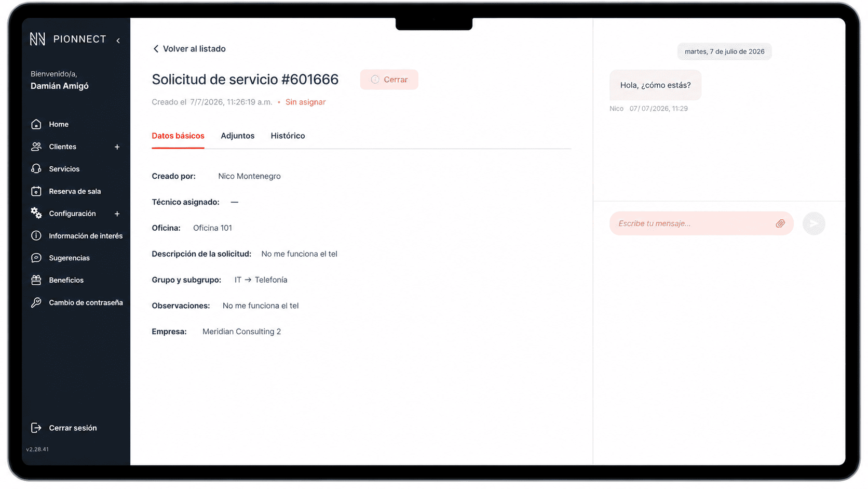Viewport: 868px width, 489px height.
Task: Click 'No me funciona el tel' next to Descripción de la solicitud
Action: click(x=300, y=254)
